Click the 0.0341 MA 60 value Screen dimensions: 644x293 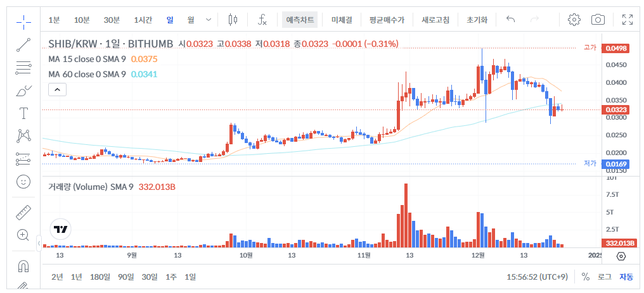click(144, 74)
